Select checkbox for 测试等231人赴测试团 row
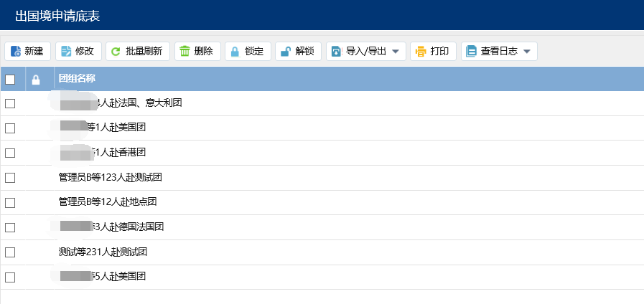Viewport: 644px width, 304px height. [x=10, y=252]
